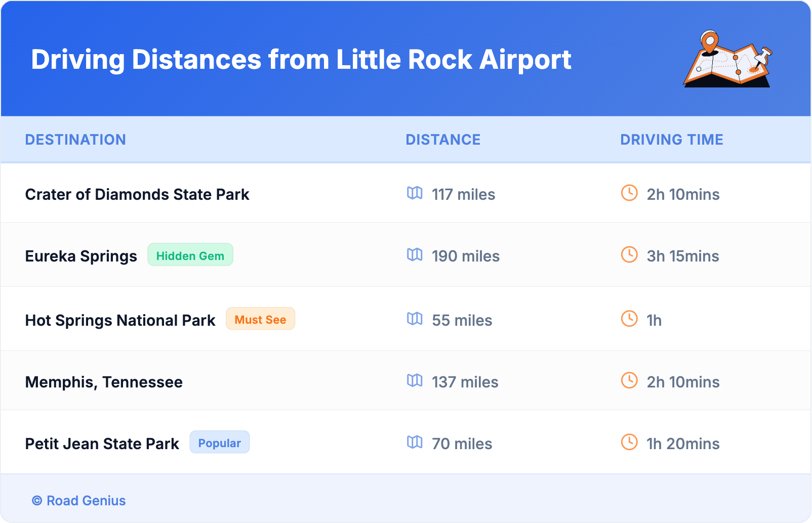Click the map icon beside 117 miles
Viewport: 812px width, 523px height.
coord(415,193)
